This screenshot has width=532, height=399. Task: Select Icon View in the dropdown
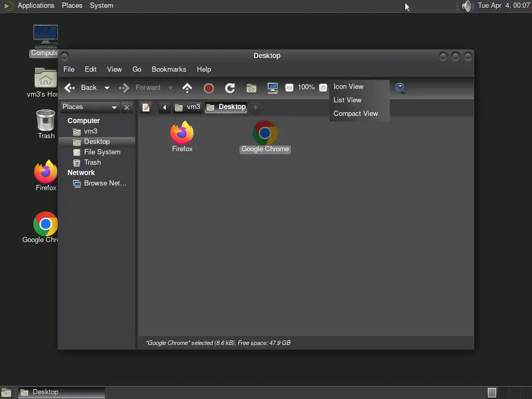pos(360,87)
